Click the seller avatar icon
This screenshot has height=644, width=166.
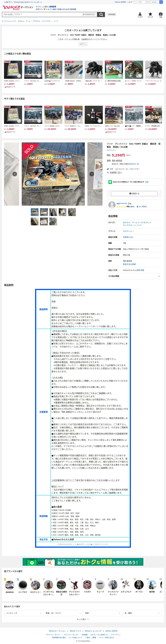pos(112,205)
